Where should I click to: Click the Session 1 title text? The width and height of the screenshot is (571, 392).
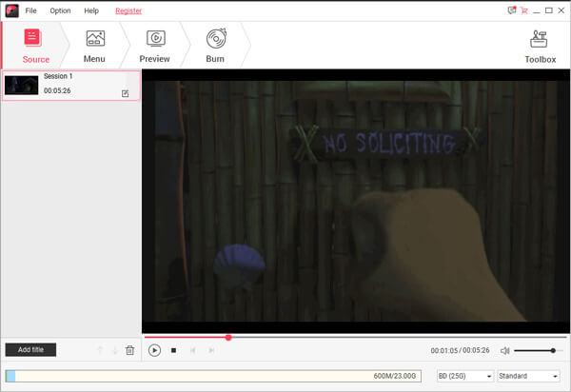coord(58,76)
